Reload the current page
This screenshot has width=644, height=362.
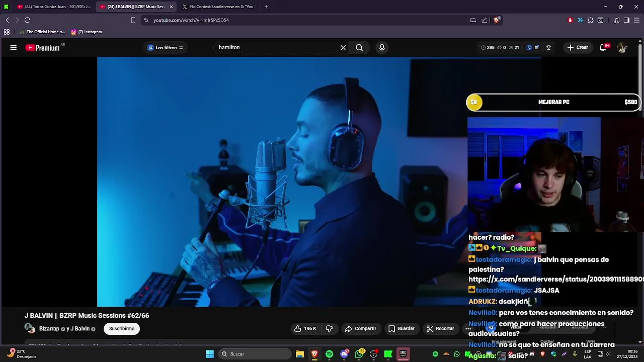(x=27, y=20)
